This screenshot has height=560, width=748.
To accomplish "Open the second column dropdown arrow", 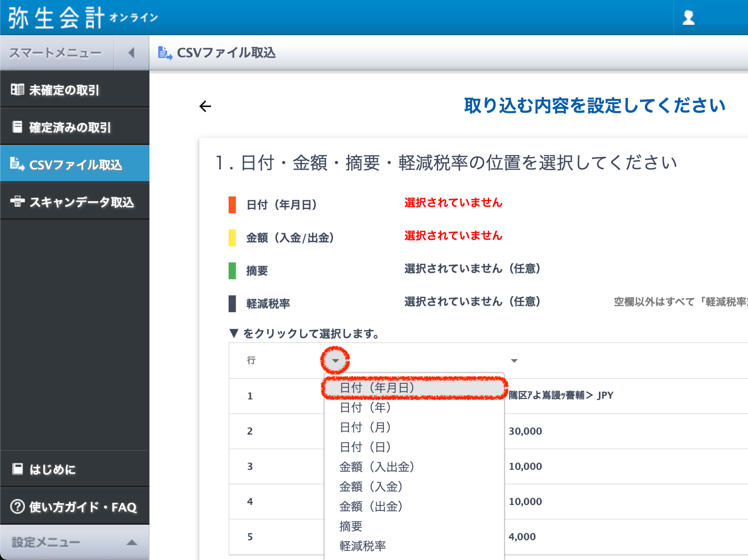I will tap(514, 360).
